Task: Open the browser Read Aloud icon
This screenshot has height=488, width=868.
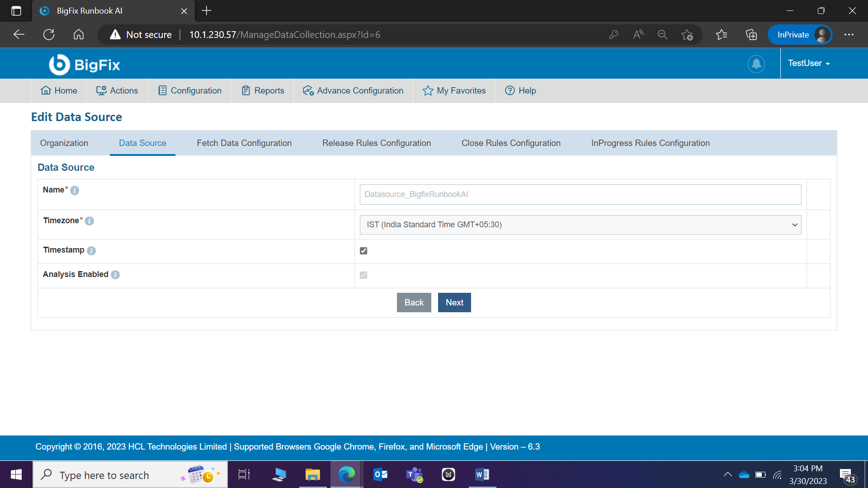Action: [638, 35]
